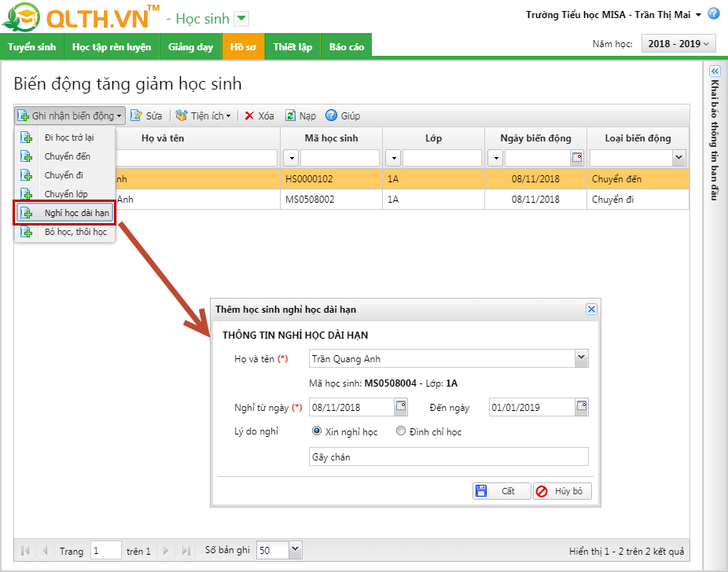Open calendar icon for Đến ngày
This screenshot has height=572, width=728.
pyautogui.click(x=582, y=407)
